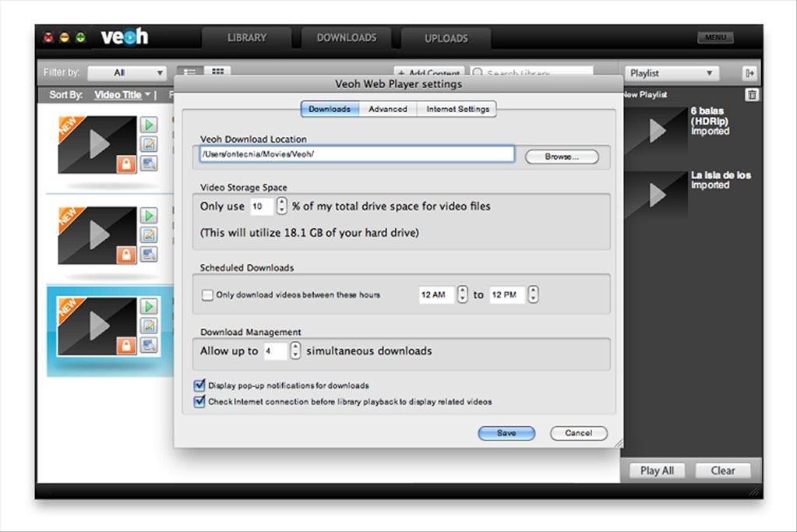Switch the library to list view
797x532 pixels.
pyautogui.click(x=190, y=72)
